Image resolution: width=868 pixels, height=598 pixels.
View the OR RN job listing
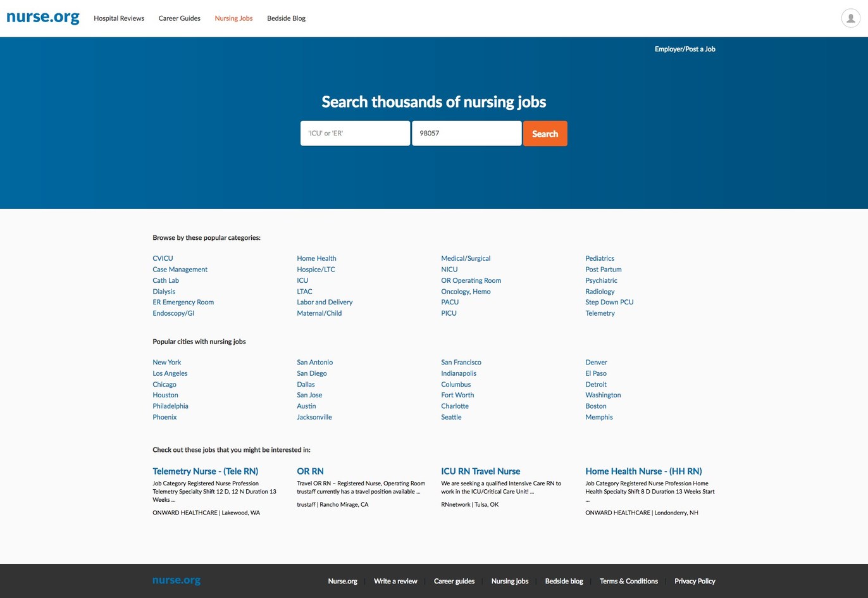[x=309, y=471]
